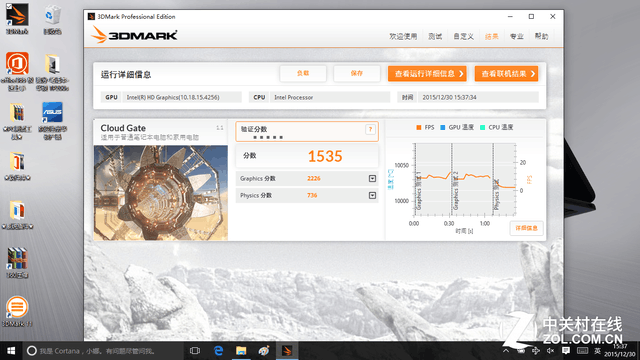Viewport: 640px width, 360px height.
Task: Click the 3DMark title bar icon
Action: click(x=91, y=16)
